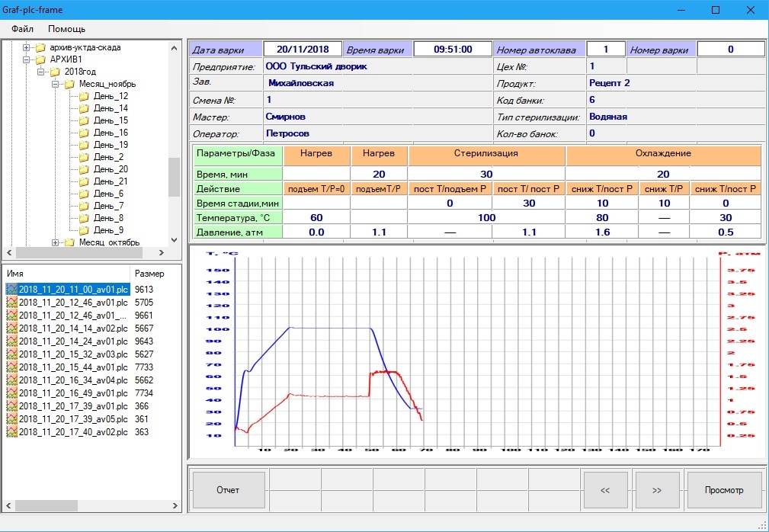Click the >> next button
Screen dimensions: 769x532
pyautogui.click(x=657, y=490)
